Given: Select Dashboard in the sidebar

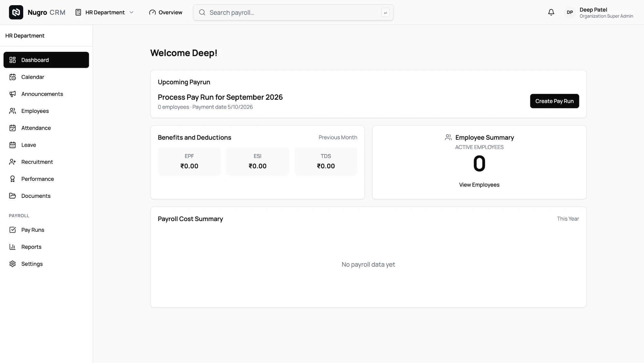Looking at the screenshot, I should [46, 60].
